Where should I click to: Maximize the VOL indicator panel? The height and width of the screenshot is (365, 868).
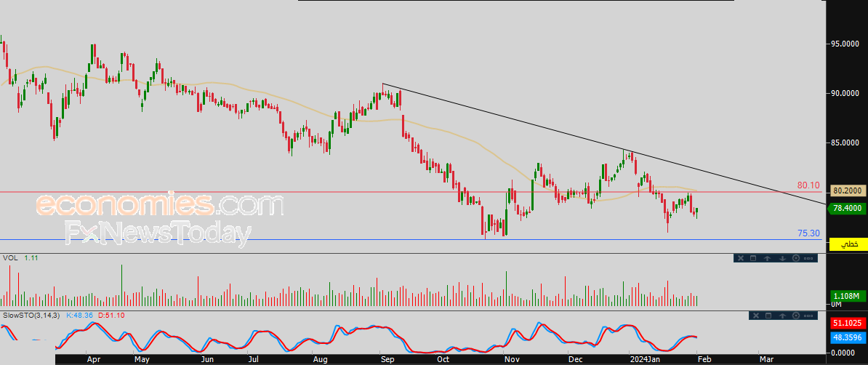753,258
